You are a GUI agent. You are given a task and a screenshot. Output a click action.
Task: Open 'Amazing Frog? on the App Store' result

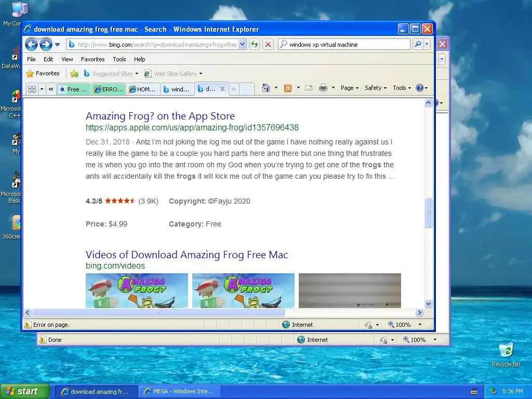[160, 116]
